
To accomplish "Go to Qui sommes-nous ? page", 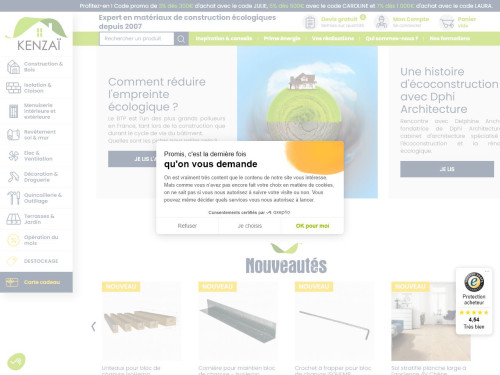I will (391, 38).
